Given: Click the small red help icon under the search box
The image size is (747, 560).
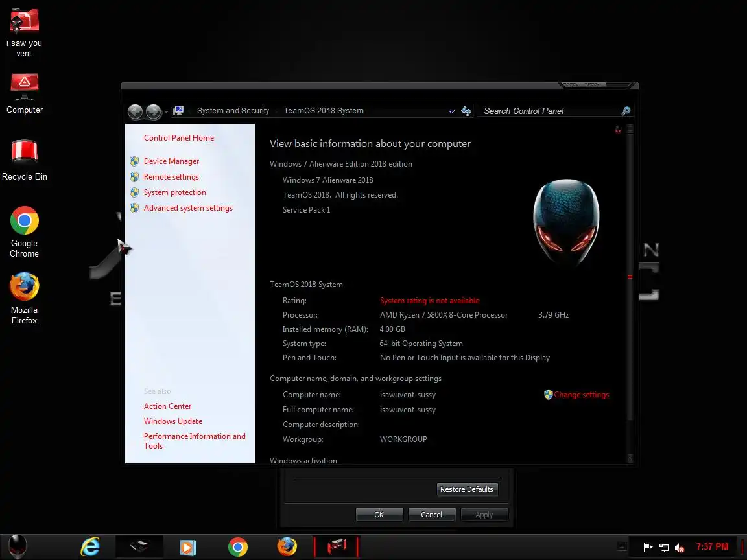Looking at the screenshot, I should click(x=618, y=130).
